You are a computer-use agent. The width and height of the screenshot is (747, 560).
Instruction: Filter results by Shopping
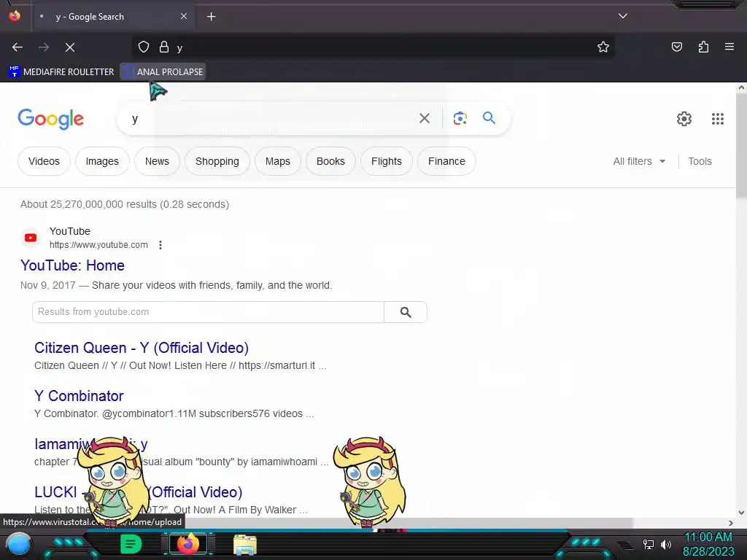click(x=217, y=161)
